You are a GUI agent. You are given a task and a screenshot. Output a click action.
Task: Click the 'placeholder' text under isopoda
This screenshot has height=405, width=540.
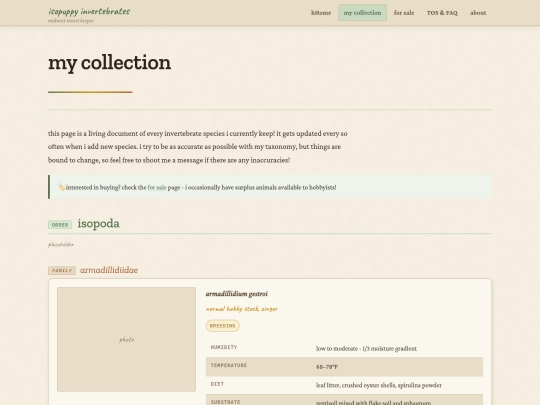61,245
